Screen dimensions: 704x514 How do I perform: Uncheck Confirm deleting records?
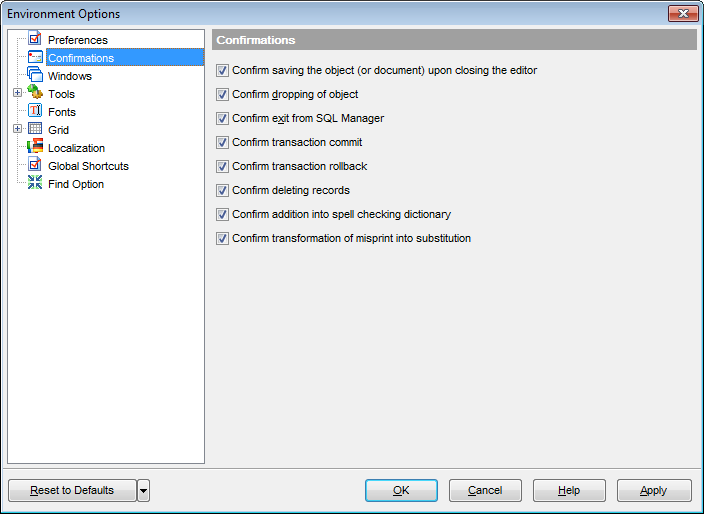(x=222, y=190)
